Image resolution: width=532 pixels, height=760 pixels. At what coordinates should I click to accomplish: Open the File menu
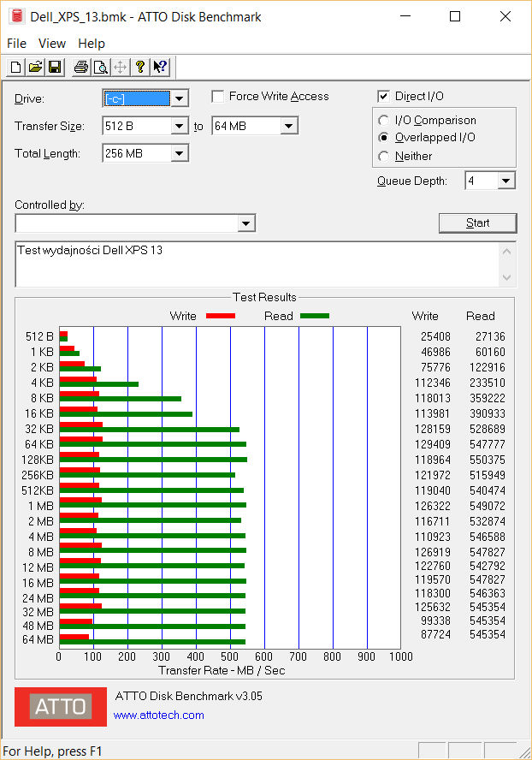click(x=16, y=44)
